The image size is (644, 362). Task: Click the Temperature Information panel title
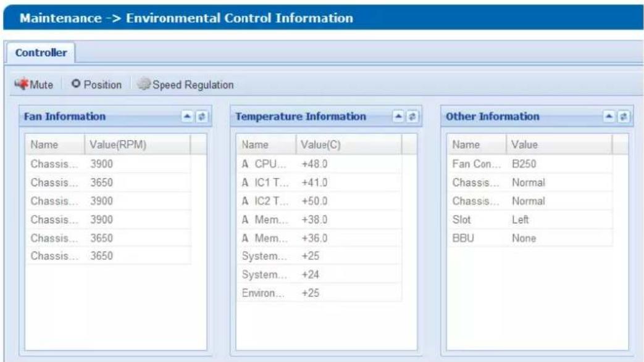(301, 117)
